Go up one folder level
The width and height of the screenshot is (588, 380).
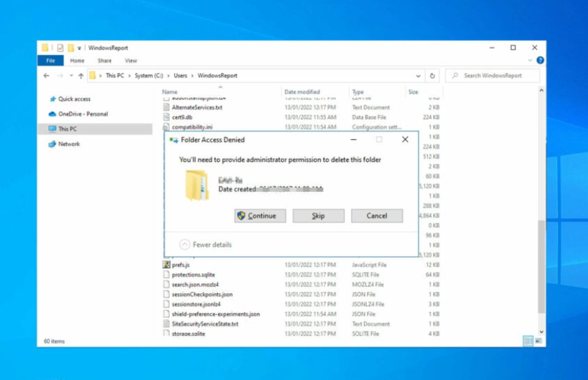point(81,76)
